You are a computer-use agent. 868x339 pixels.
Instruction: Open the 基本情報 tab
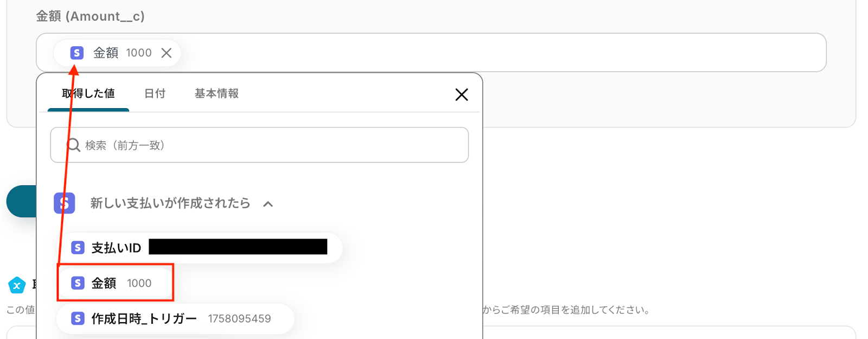[x=216, y=93]
